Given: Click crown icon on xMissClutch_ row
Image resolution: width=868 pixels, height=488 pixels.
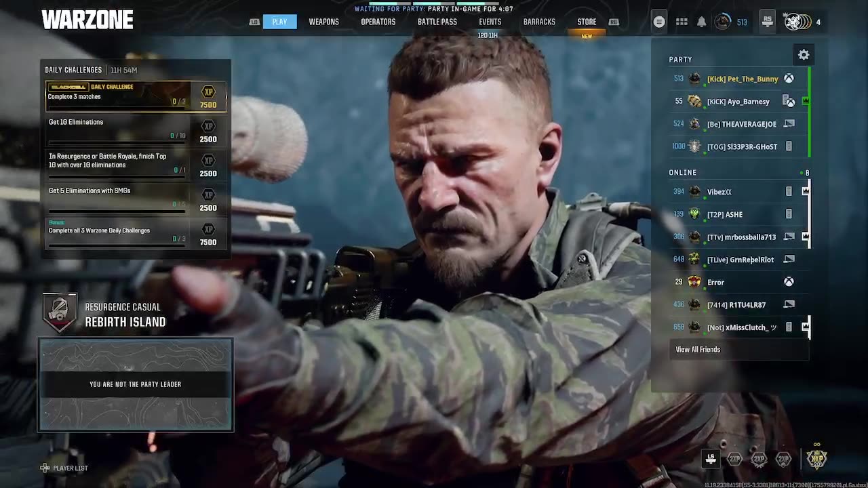Looking at the screenshot, I should click(x=806, y=327).
